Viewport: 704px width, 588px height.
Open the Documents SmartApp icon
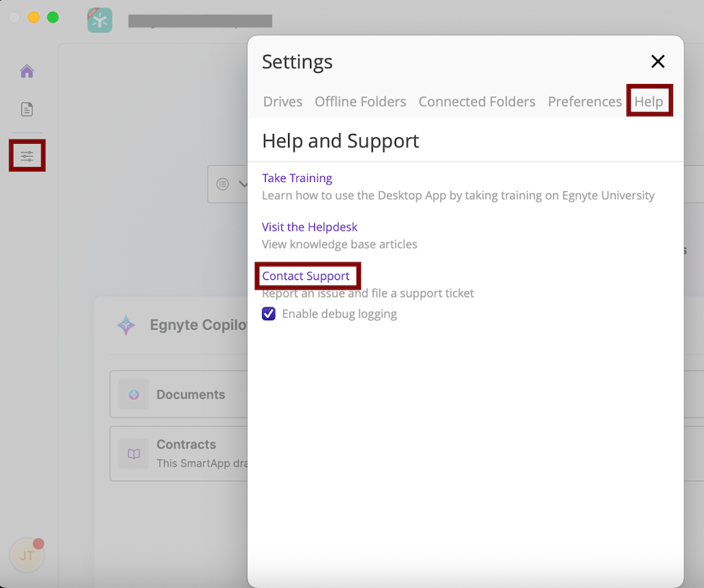point(133,394)
